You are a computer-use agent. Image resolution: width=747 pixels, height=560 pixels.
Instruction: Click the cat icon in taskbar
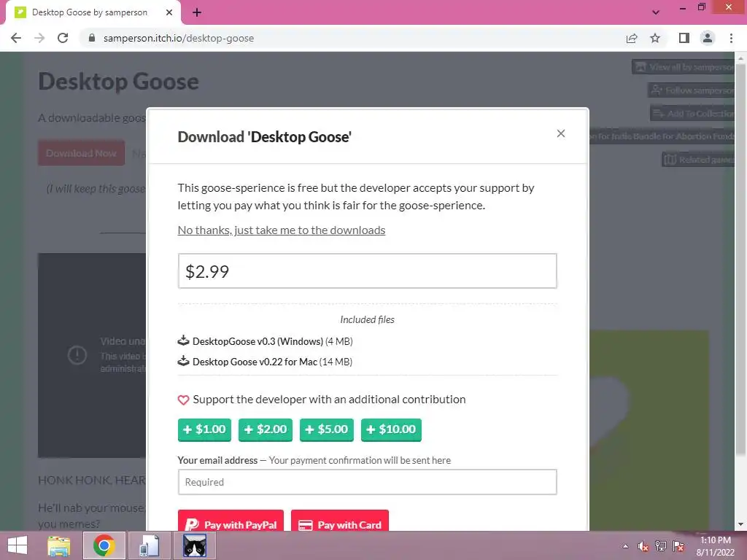[195, 545]
